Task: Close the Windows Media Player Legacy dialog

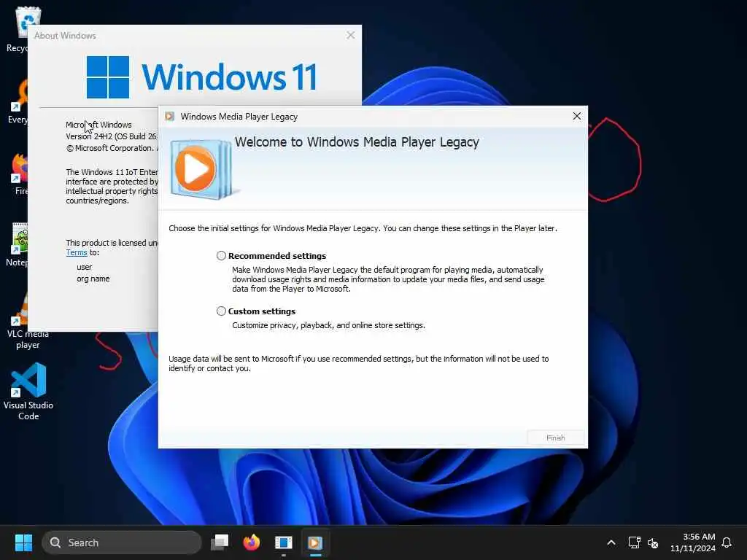Action: tap(577, 116)
